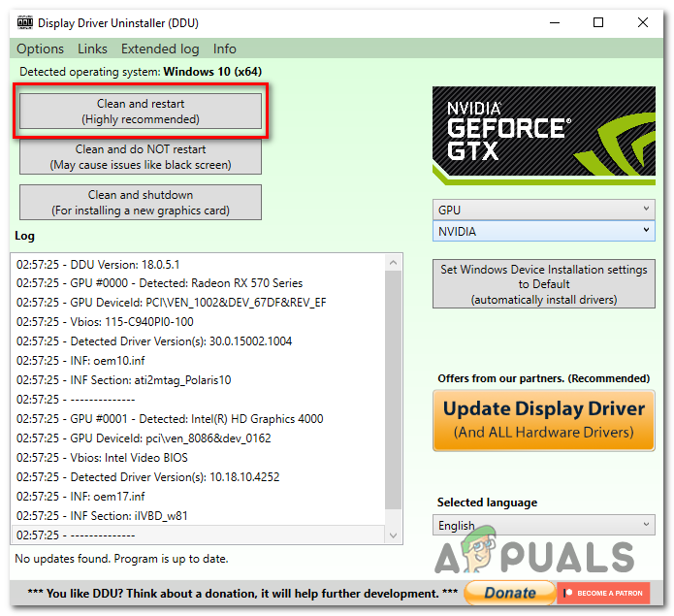Click the Donate button
The image size is (674, 616).
pyautogui.click(x=510, y=593)
